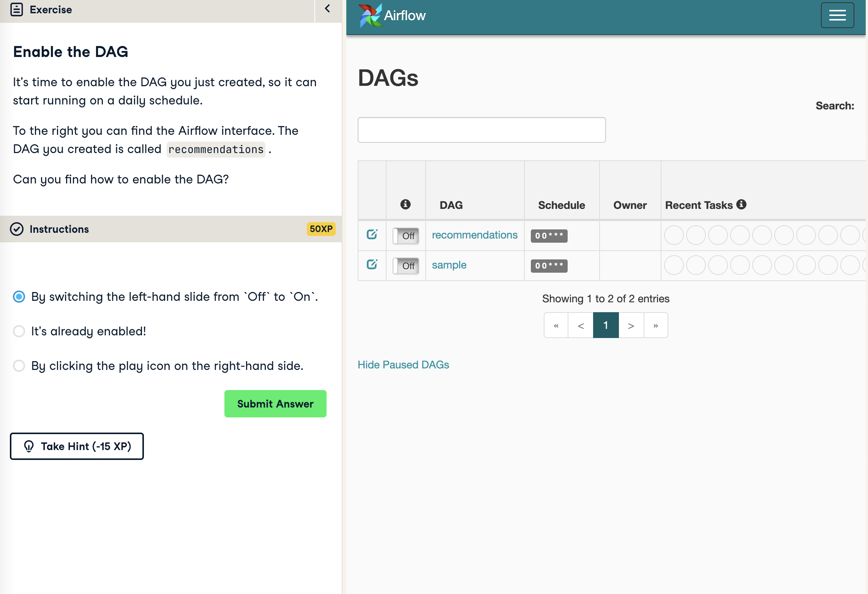Toggle recommendations DAG from Off to On

(x=406, y=236)
